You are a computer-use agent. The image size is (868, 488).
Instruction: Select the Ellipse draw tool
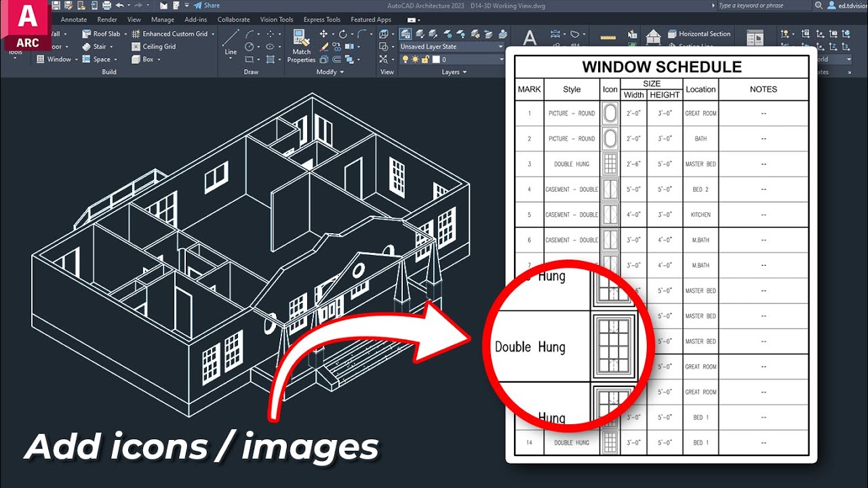tap(270, 47)
